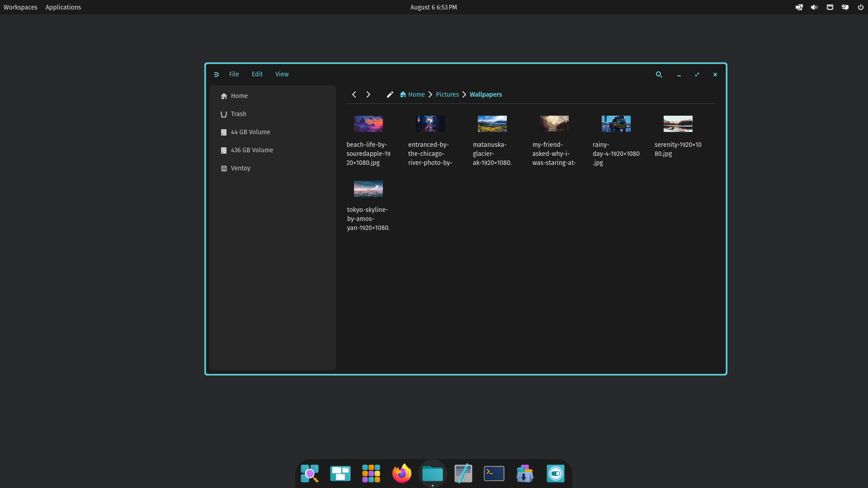
Task: Click the Ventoy drive icon
Action: (x=224, y=169)
